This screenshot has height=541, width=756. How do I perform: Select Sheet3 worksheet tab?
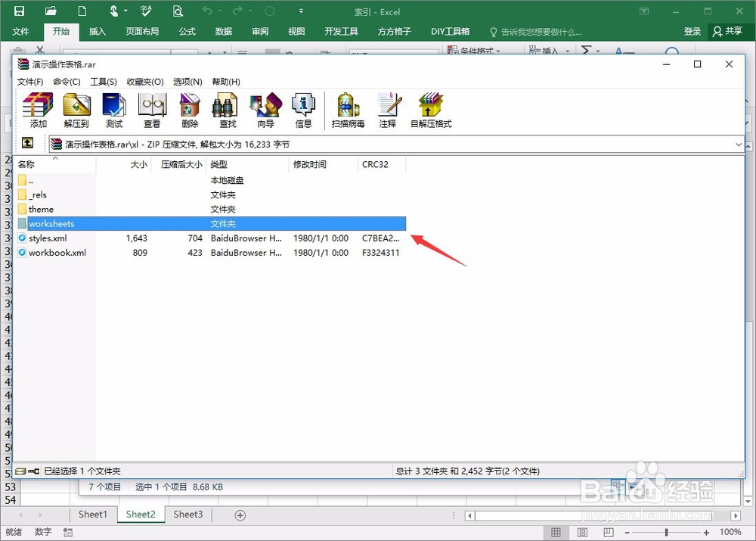[x=188, y=515]
